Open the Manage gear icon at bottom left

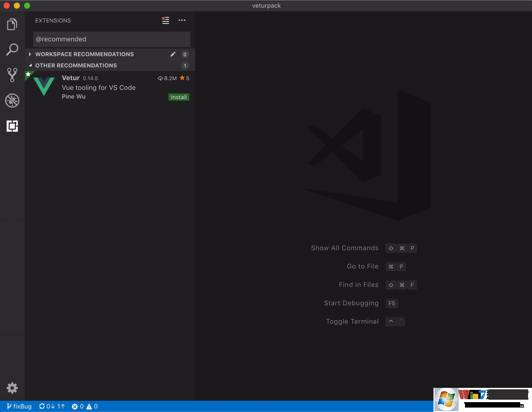point(12,388)
